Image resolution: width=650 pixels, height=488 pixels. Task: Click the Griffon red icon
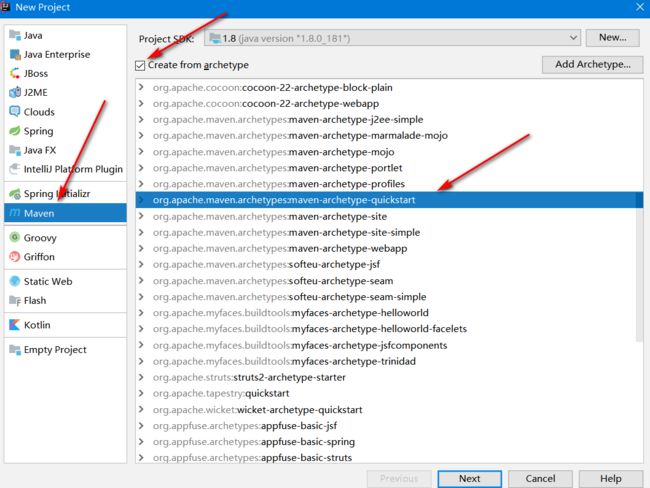15,257
